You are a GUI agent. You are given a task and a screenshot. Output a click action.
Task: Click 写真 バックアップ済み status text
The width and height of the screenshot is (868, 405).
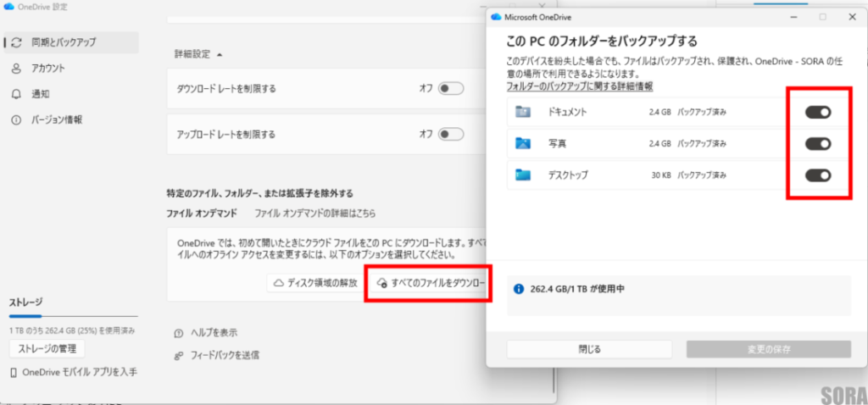pyautogui.click(x=701, y=144)
